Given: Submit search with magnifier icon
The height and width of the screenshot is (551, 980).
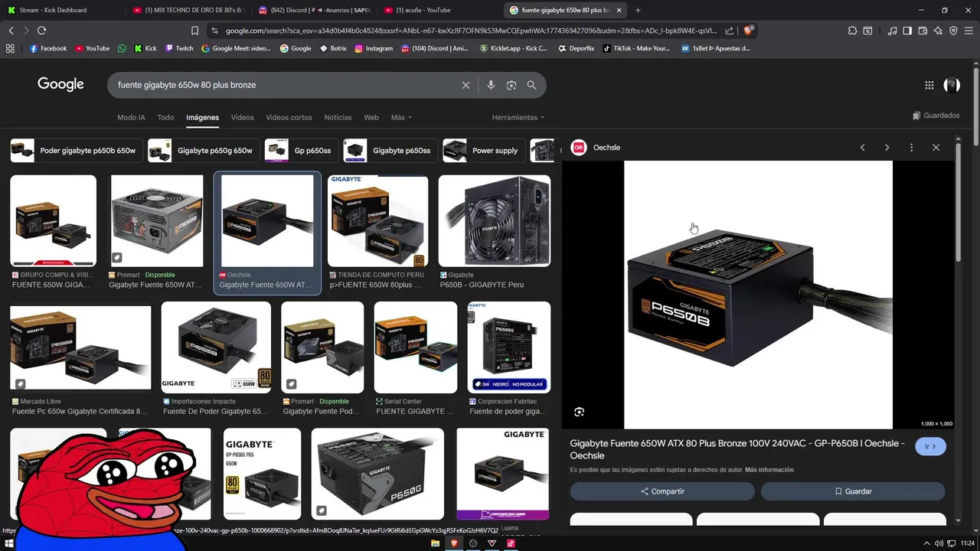Looking at the screenshot, I should coord(531,85).
